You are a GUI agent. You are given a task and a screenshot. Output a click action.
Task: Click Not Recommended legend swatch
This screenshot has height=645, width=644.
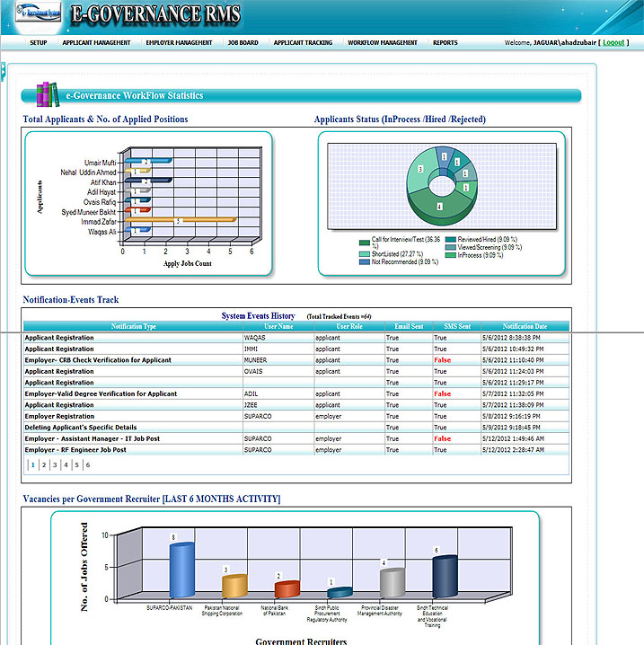coord(365,261)
